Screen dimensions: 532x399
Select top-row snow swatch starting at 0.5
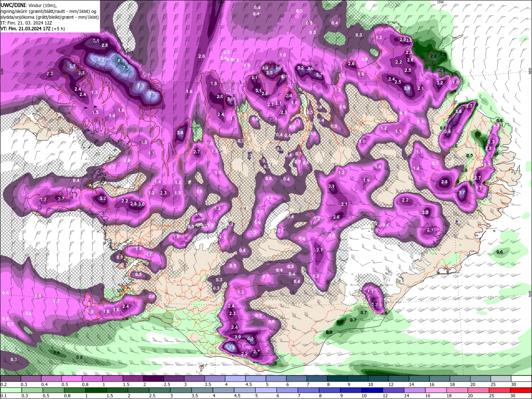point(72,379)
